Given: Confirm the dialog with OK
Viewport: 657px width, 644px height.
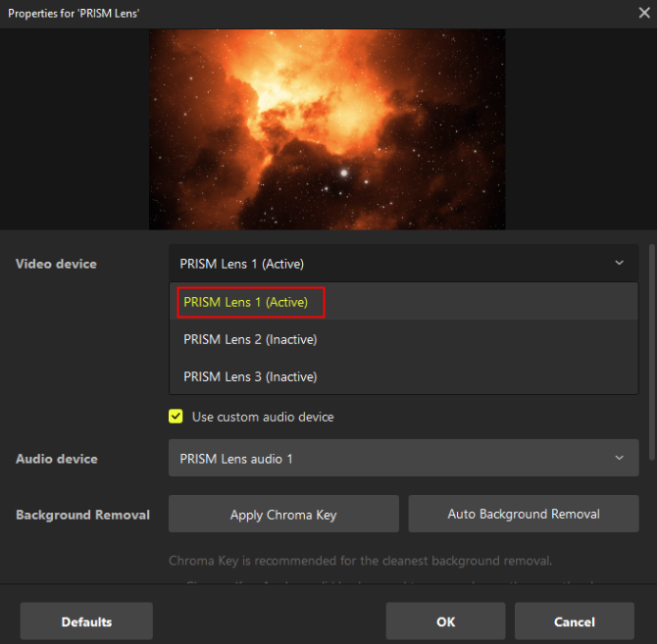Looking at the screenshot, I should point(445,621).
